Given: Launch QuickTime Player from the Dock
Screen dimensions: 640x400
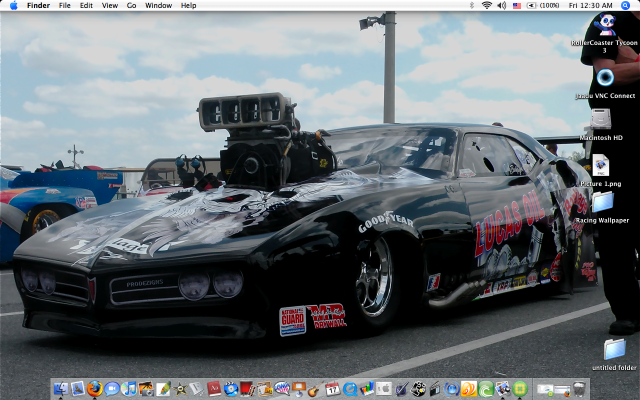Looking at the screenshot, I should point(350,389).
